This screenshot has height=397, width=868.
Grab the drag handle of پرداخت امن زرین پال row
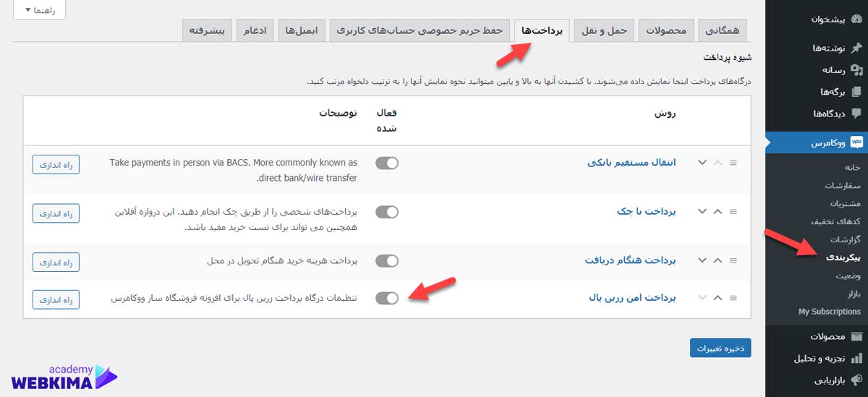pos(733,297)
